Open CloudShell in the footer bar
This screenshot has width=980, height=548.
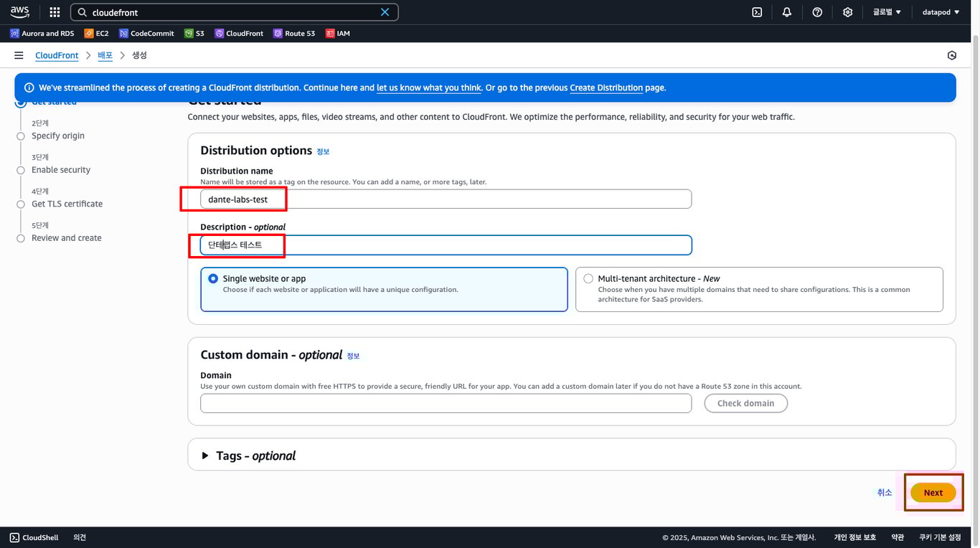pyautogui.click(x=34, y=537)
